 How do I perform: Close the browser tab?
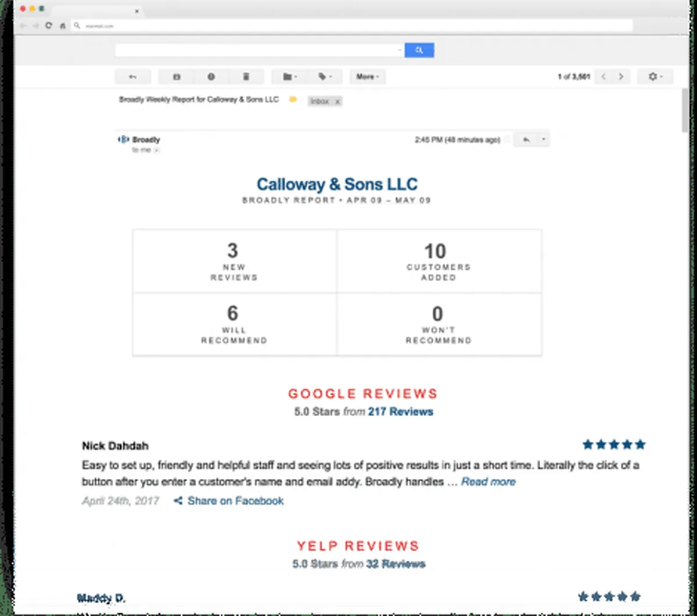pos(137,10)
